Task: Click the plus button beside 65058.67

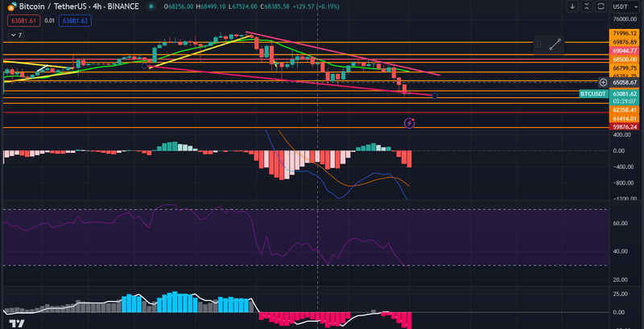Action: [603, 83]
